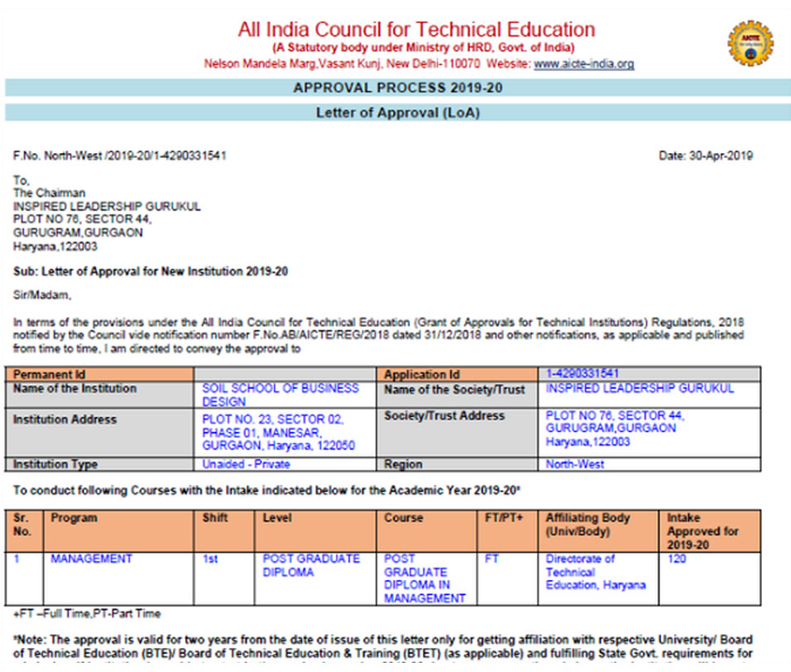The image size is (791, 672).
Task: Select the 'PLOT NO 76, SECTOR 44,' address line under To
Action: tap(82, 219)
